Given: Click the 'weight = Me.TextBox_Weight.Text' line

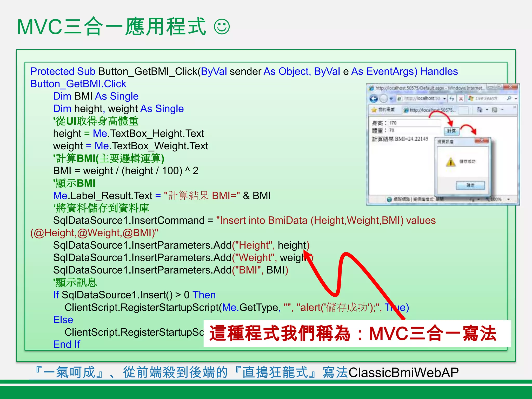Looking at the screenshot, I should click(131, 146).
